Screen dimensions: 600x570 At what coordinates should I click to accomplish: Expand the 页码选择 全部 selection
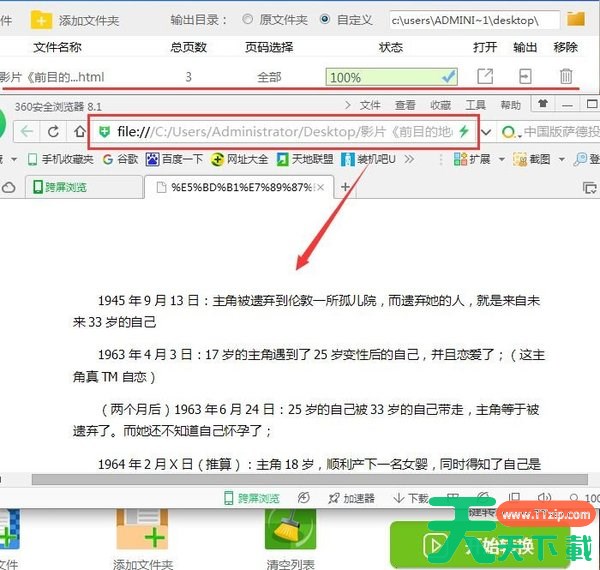pyautogui.click(x=269, y=77)
